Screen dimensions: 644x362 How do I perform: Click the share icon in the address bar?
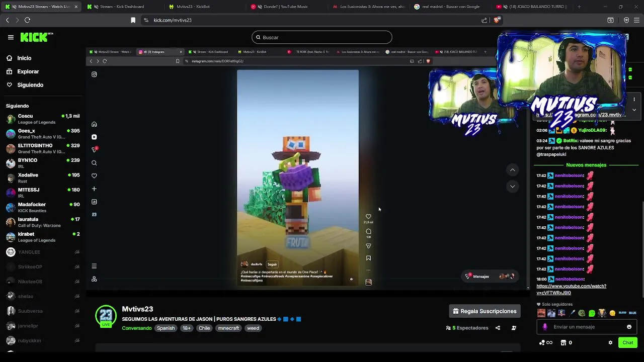pos(484,20)
